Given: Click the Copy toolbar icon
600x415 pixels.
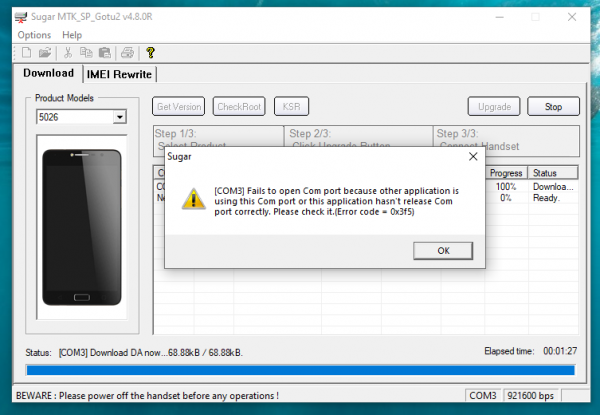Looking at the screenshot, I should (86, 52).
